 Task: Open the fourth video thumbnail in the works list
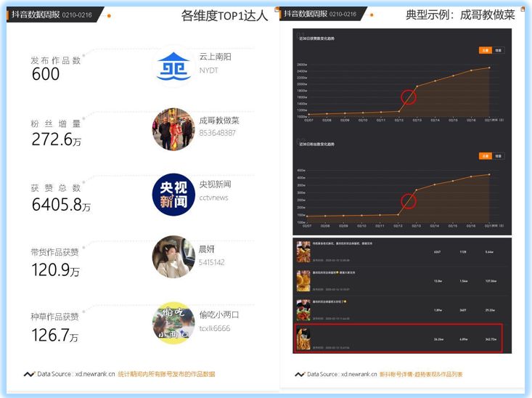303,339
